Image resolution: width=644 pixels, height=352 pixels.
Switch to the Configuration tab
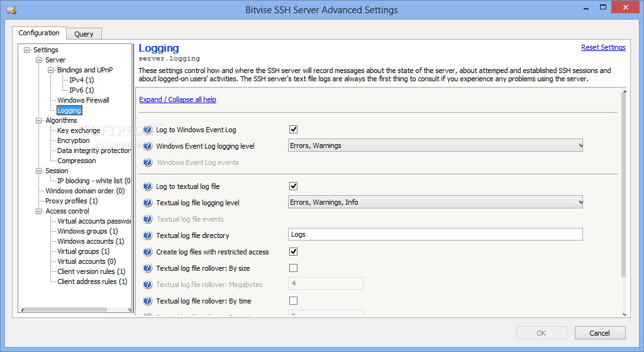(x=38, y=33)
